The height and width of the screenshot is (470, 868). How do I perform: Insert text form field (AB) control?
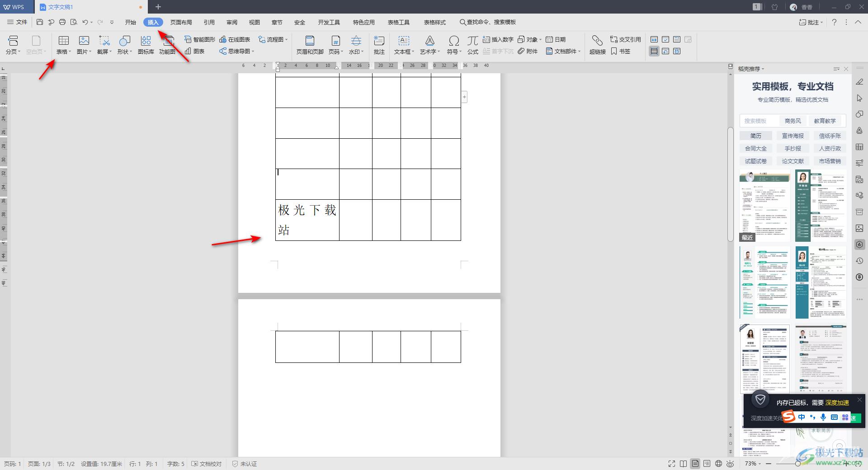[x=654, y=39]
